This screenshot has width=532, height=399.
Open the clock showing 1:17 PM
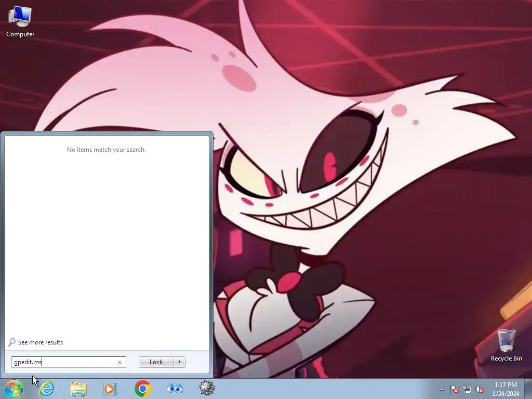[506, 389]
